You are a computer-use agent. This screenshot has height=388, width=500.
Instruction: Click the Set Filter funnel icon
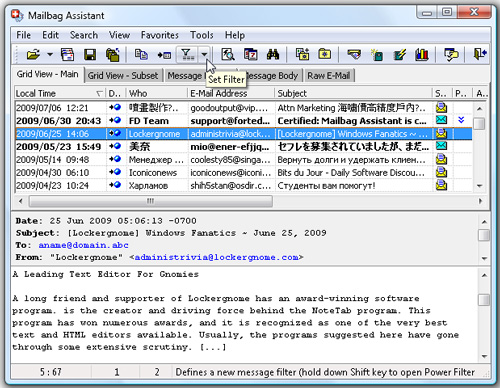[187, 54]
